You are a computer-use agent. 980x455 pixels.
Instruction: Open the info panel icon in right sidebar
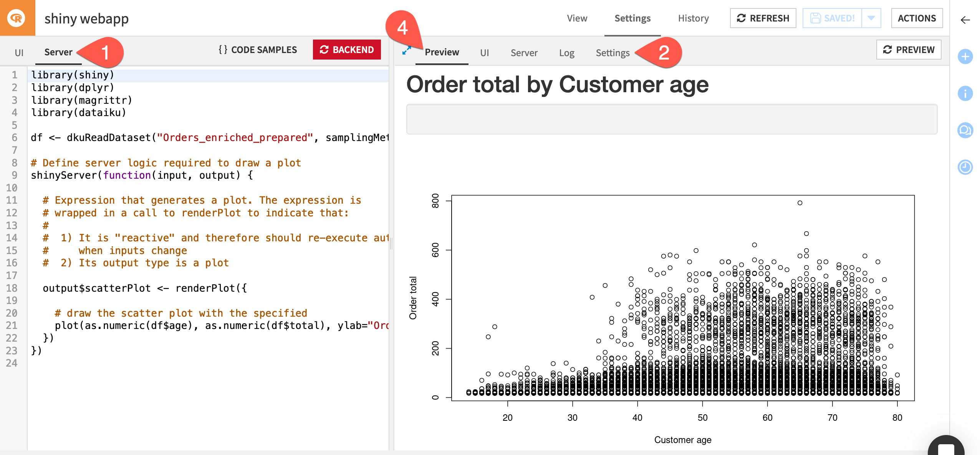click(x=965, y=94)
